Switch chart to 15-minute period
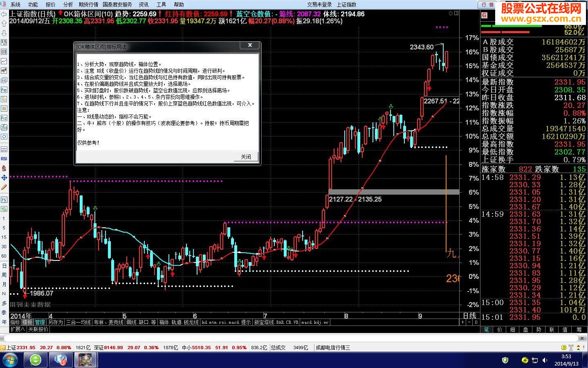Screen dimensions: 588x368 [x=4, y=237]
